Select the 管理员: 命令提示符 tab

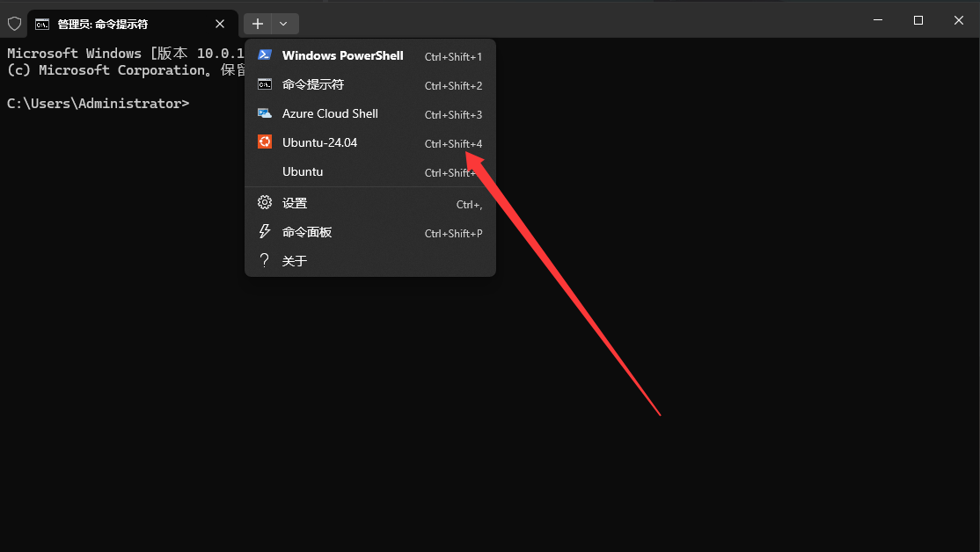tap(133, 25)
